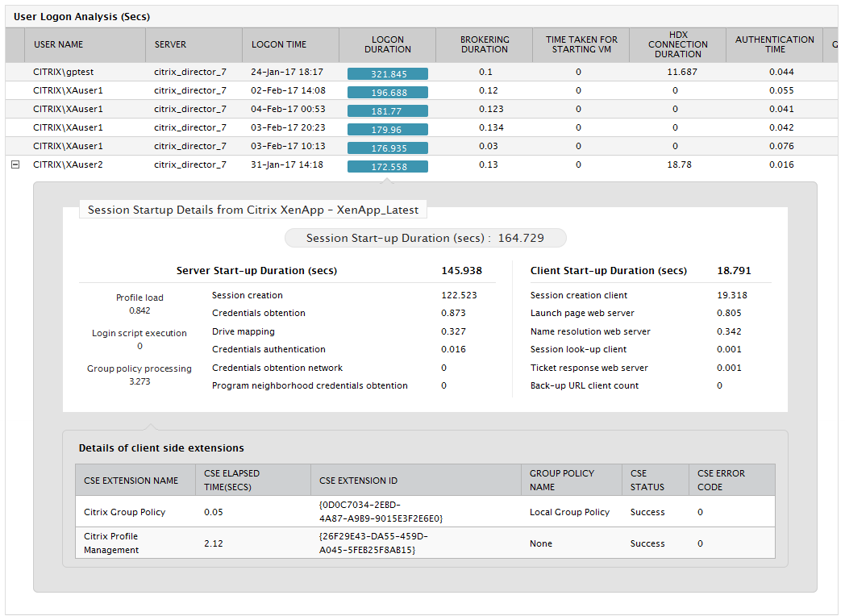
Task: Click logon time 03-Feb-17 10:13
Action: pos(288,146)
